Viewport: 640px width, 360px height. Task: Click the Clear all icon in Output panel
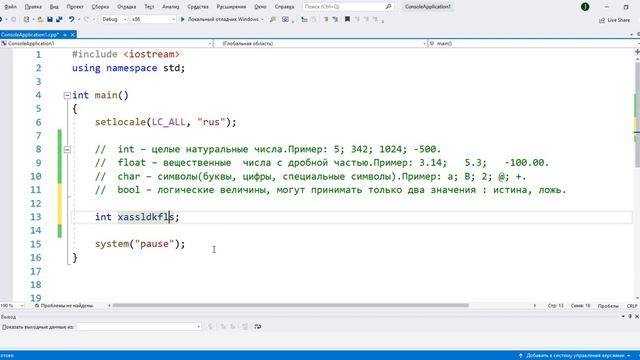[x=245, y=327]
